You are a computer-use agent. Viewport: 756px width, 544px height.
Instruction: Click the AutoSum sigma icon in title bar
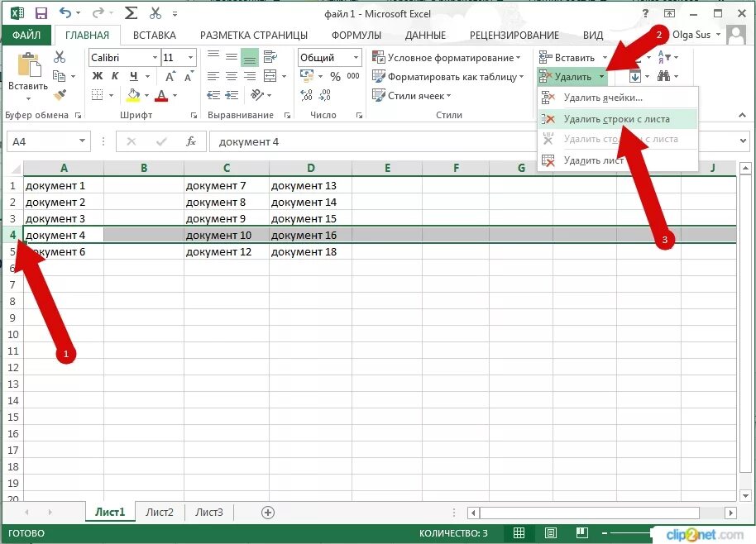[x=131, y=13]
